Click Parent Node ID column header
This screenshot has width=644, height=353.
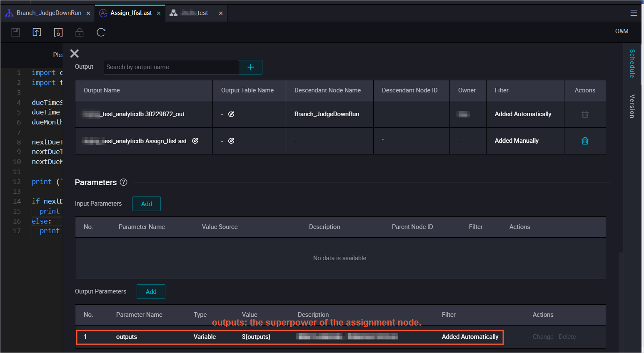[x=412, y=227]
